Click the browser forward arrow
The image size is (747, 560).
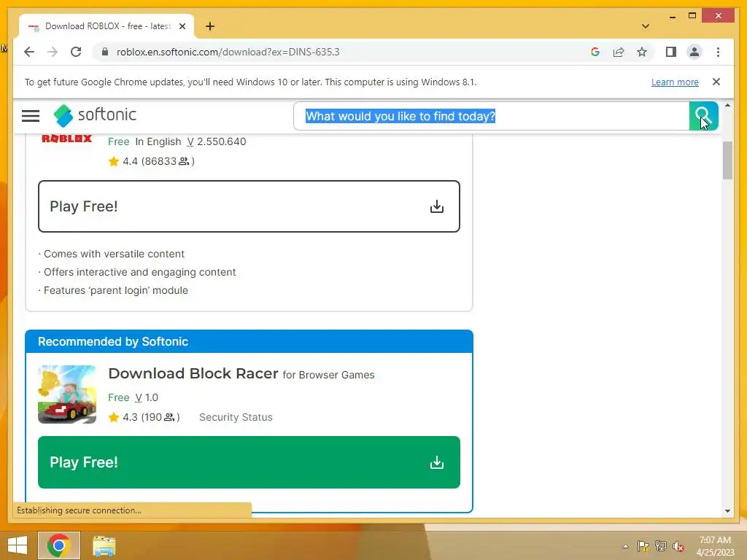click(x=53, y=52)
